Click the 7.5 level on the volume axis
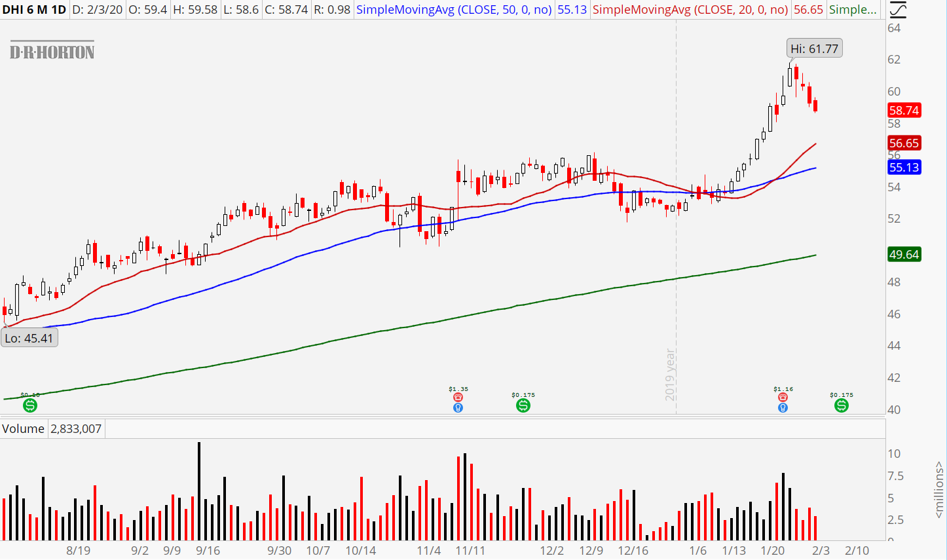This screenshot has height=560, width=947. 895,476
